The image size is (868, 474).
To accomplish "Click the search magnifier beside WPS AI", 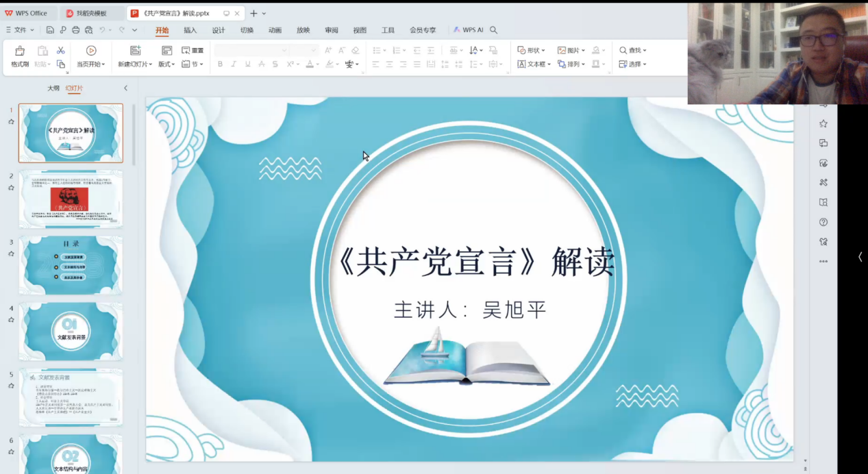I will [493, 30].
